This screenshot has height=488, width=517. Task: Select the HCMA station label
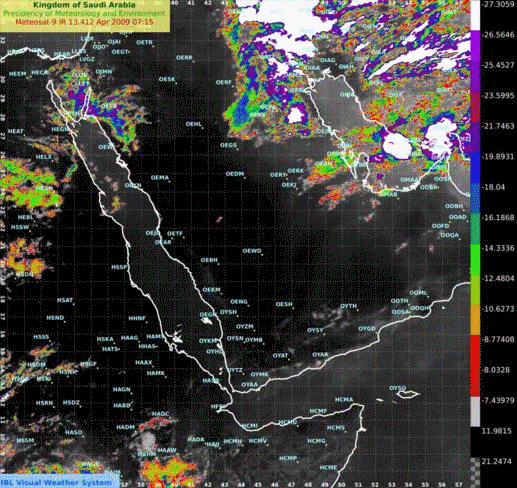tap(344, 399)
